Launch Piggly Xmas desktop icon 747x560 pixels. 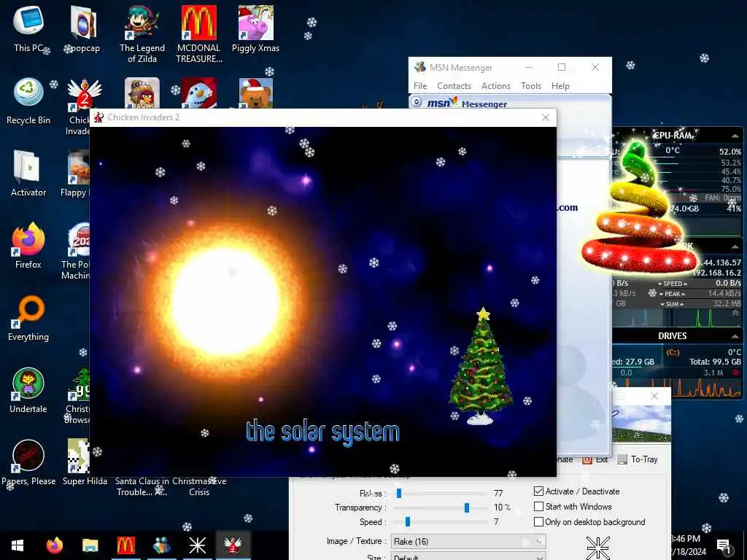[x=255, y=28]
